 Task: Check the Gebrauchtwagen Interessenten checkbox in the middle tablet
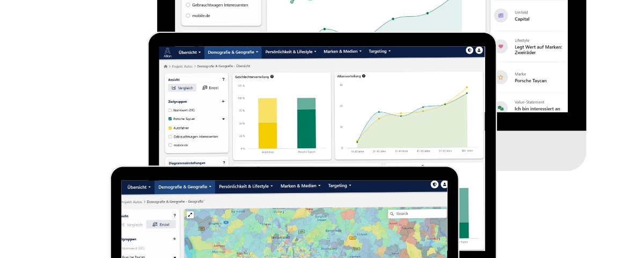(170, 137)
